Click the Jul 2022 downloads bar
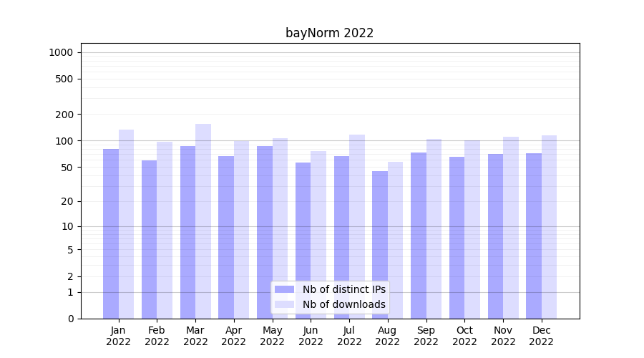This screenshot has height=358, width=644. click(x=357, y=226)
